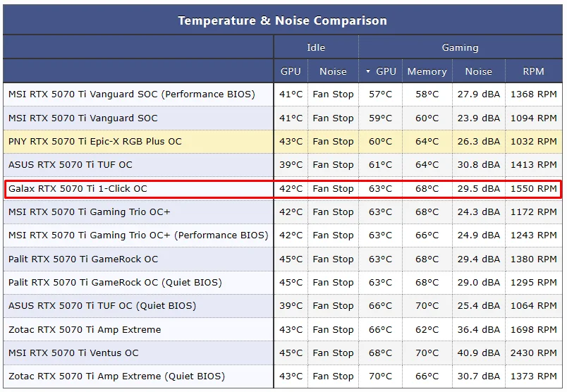
Task: Sort by Gaming Noise column header
Action: pos(478,71)
